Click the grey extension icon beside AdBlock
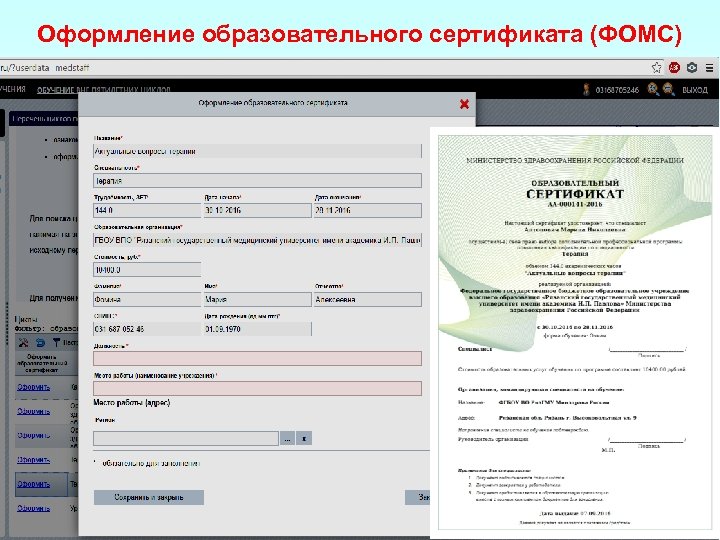Image resolution: width=720 pixels, height=540 pixels. [x=692, y=68]
